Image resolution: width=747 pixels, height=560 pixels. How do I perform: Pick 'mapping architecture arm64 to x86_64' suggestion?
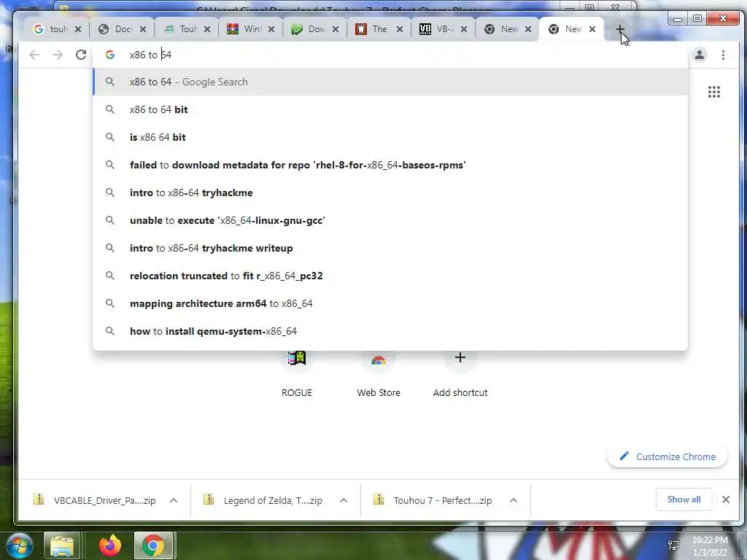point(390,303)
